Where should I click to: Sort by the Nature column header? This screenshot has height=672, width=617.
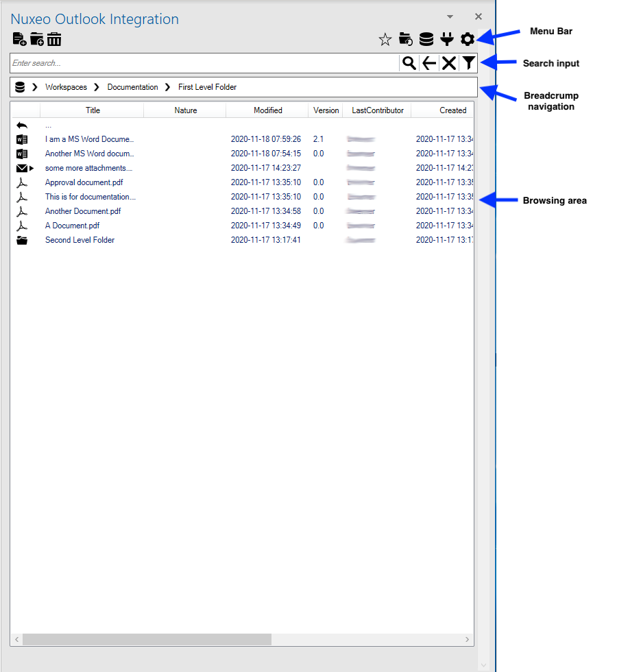[x=185, y=110]
